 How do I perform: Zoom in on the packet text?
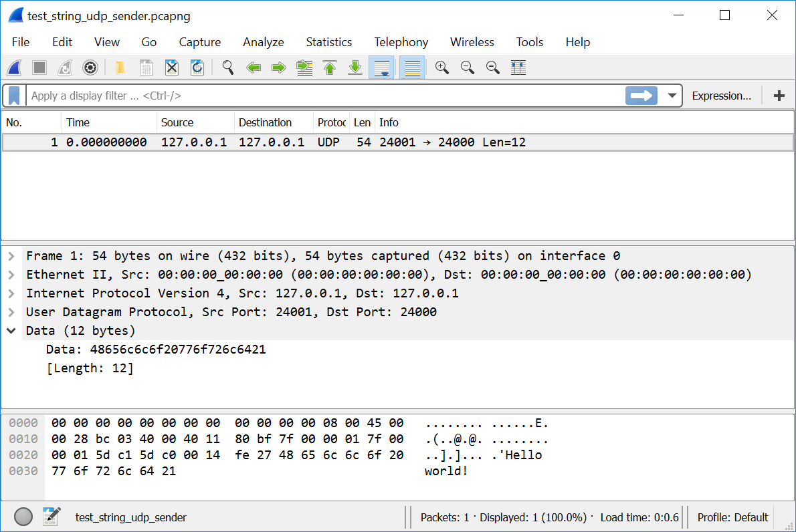coord(441,68)
